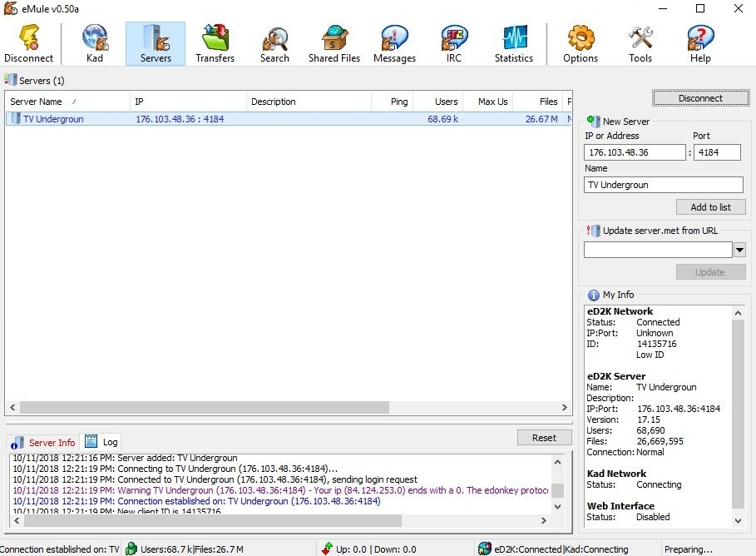Open the Tools menu
This screenshot has height=556, width=756.
640,43
